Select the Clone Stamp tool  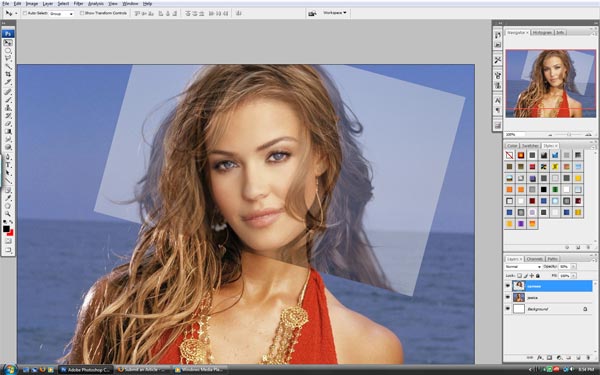pos(8,108)
